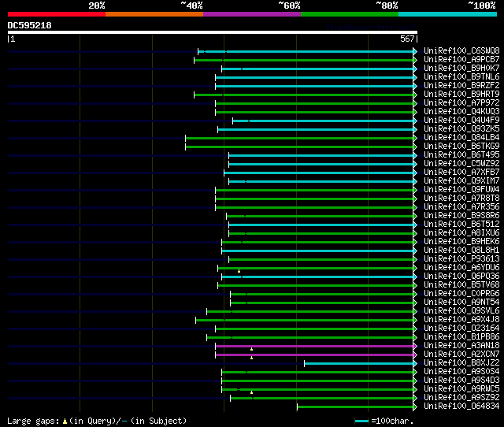This screenshot has width=504, height=427.
Task: Click the DC595218 query name
Action: tap(29, 25)
